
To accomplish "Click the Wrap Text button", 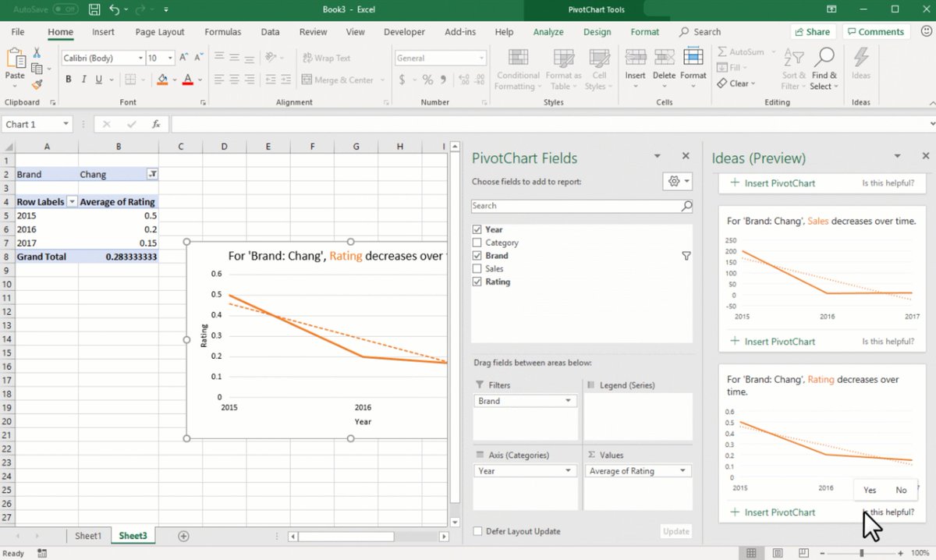I will click(x=326, y=58).
